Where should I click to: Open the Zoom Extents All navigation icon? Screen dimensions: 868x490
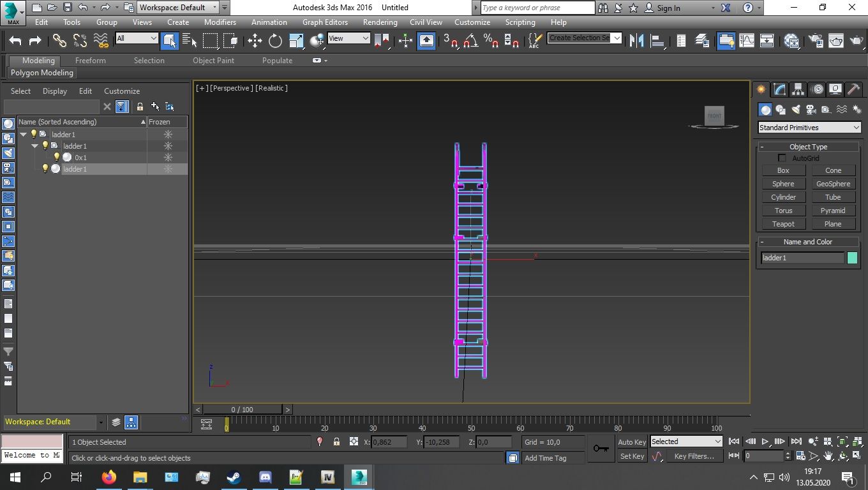(857, 442)
